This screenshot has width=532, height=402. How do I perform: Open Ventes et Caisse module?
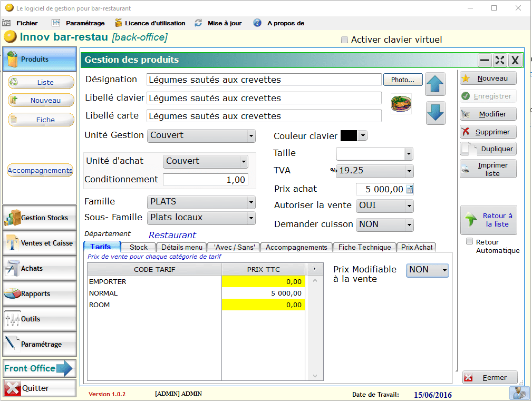[x=39, y=243]
